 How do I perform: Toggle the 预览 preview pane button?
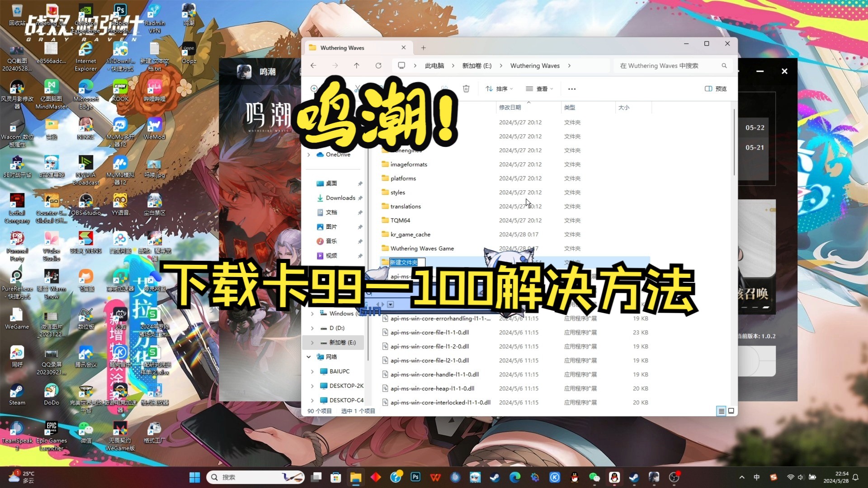(x=716, y=89)
